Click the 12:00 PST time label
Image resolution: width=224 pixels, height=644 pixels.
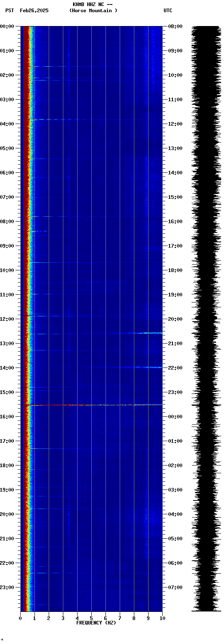point(7,319)
